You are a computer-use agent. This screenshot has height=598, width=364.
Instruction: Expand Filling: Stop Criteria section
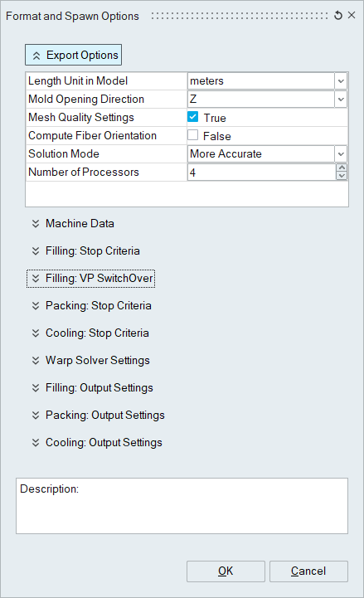85,251
